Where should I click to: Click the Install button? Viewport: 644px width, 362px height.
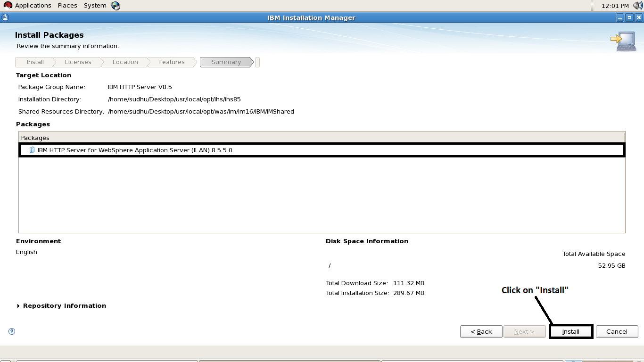570,331
